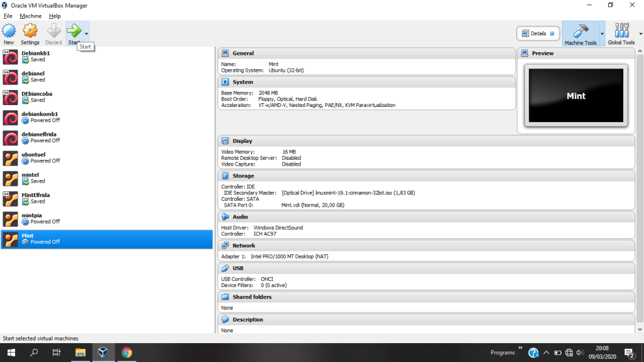This screenshot has height=362, width=644.
Task: Click the Storage section header icon
Action: pos(226,176)
